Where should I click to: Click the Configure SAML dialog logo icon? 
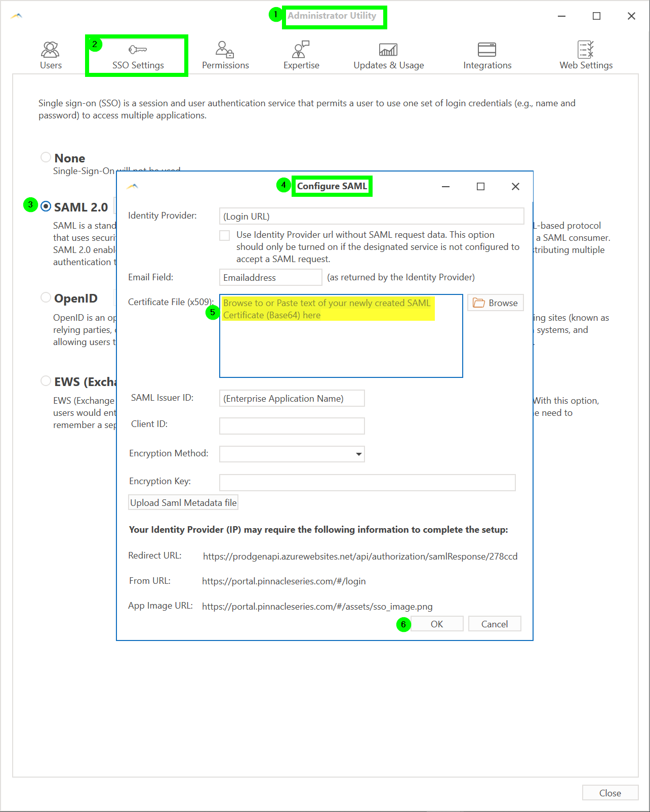click(x=133, y=186)
